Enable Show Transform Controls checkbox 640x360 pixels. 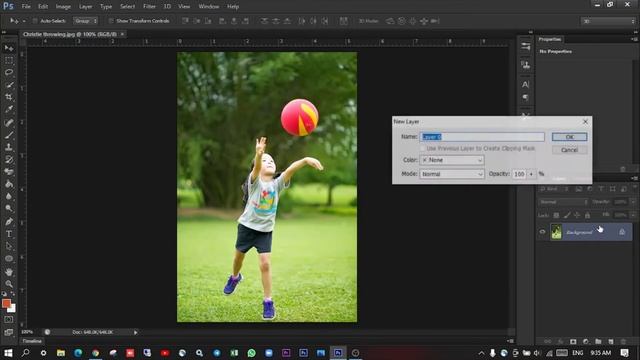click(x=111, y=21)
